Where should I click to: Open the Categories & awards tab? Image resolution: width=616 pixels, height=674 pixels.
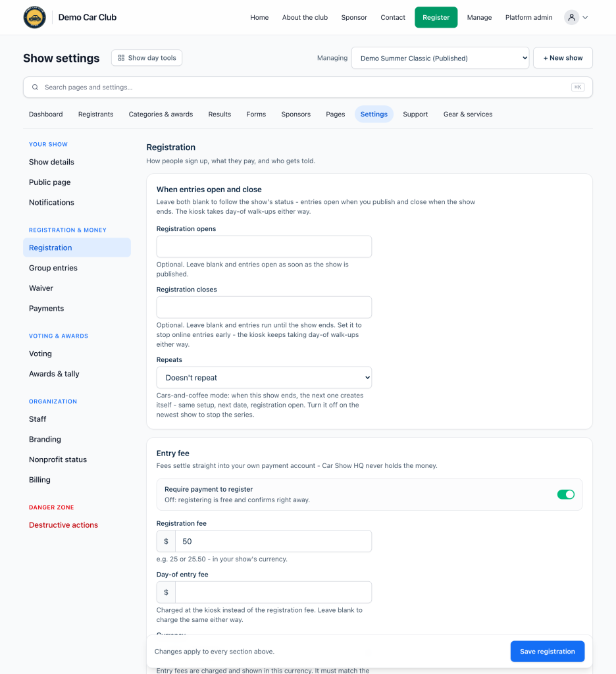click(161, 114)
